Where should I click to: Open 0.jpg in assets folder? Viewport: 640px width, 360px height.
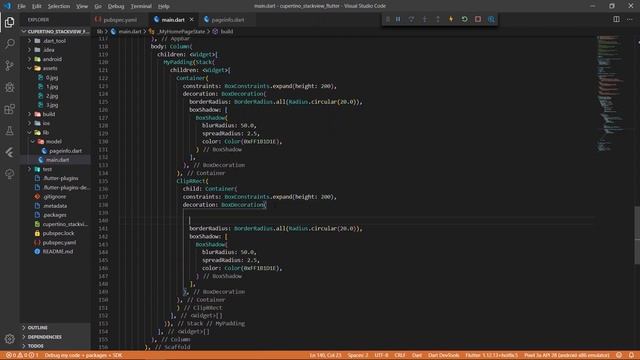coord(52,78)
